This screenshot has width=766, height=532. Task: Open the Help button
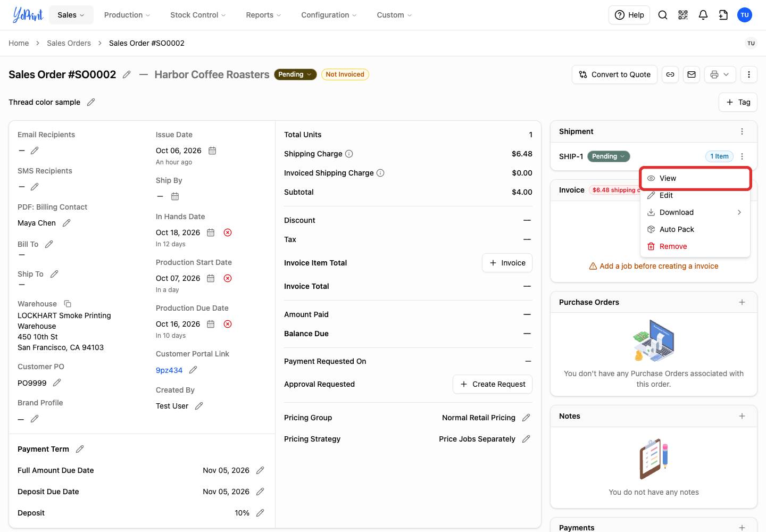click(629, 15)
